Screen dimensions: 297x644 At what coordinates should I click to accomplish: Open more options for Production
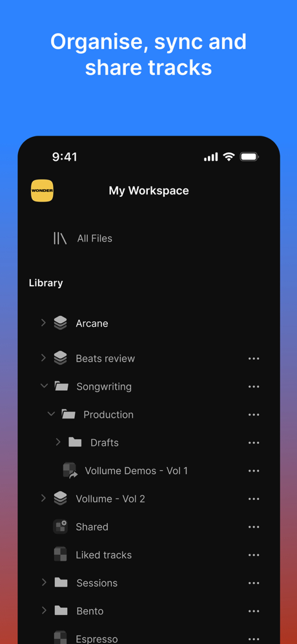[254, 415]
